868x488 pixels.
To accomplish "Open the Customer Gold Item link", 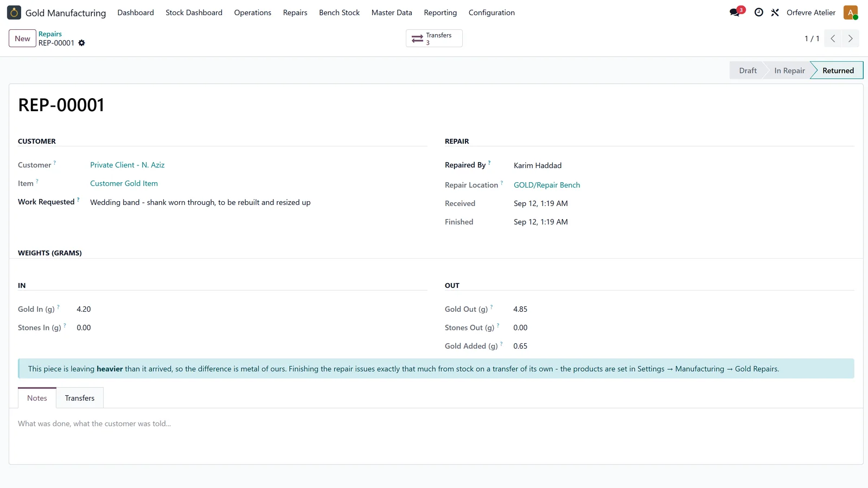I will (124, 183).
